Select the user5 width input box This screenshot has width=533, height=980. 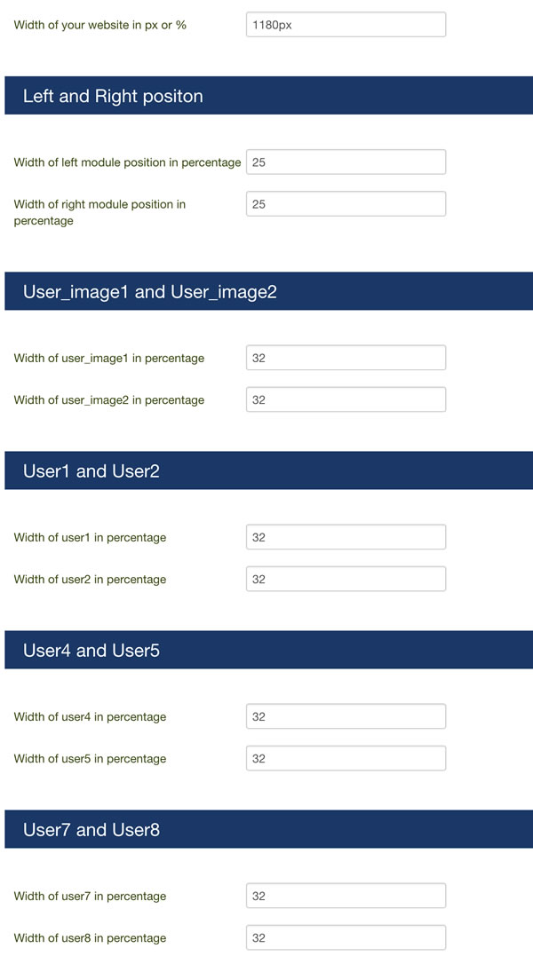click(x=346, y=759)
